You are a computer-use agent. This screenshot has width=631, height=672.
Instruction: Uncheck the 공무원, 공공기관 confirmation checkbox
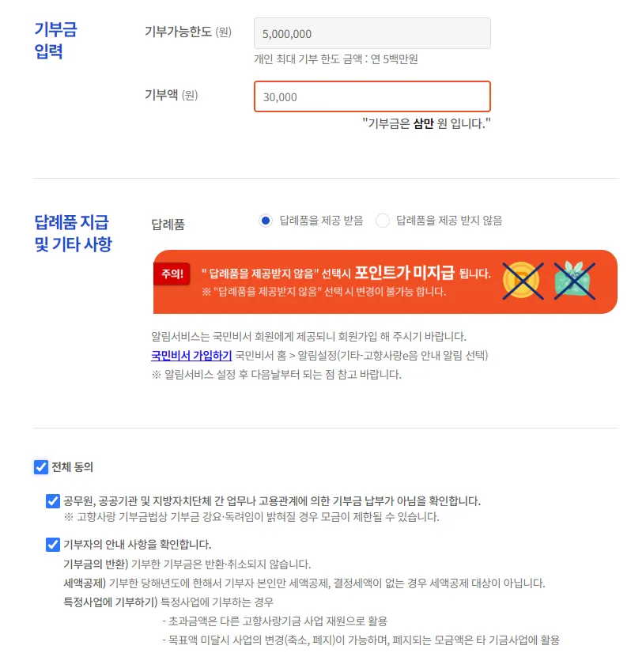coord(53,501)
